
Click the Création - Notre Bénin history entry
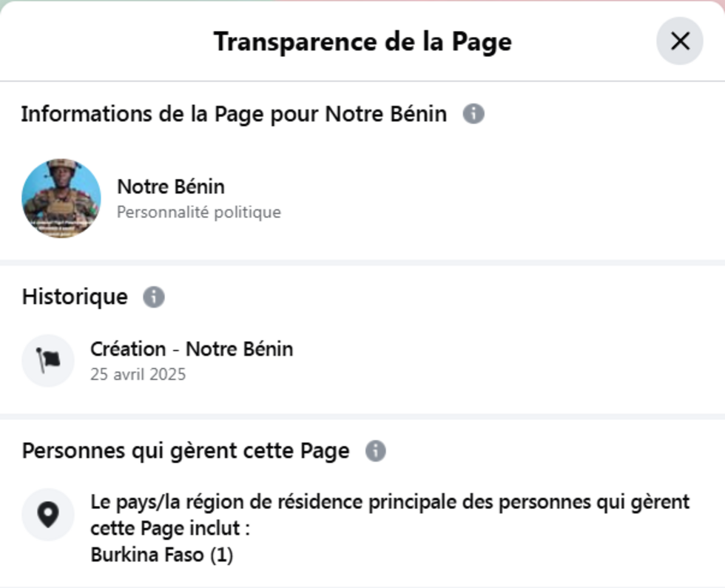[192, 348]
